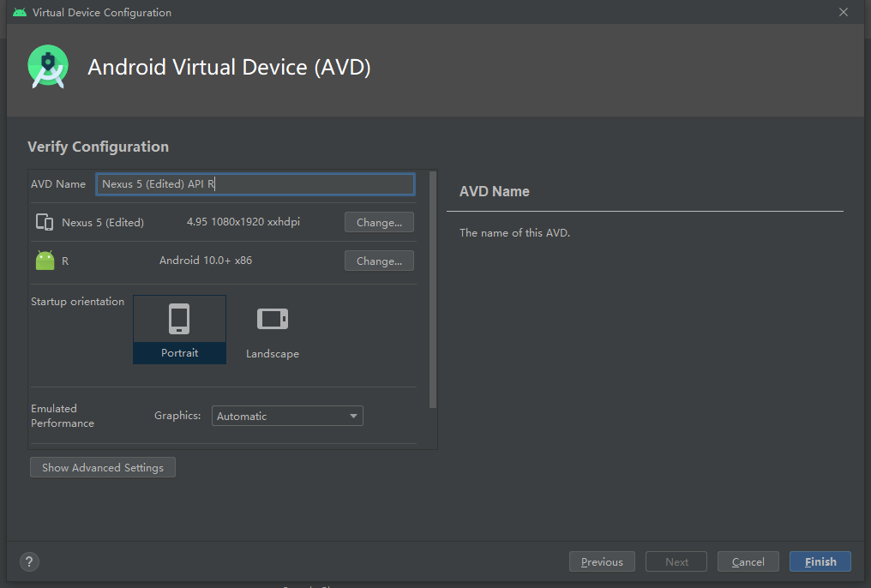
Task: Click the 'Android 10.0+ x86' text
Action: [206, 260]
